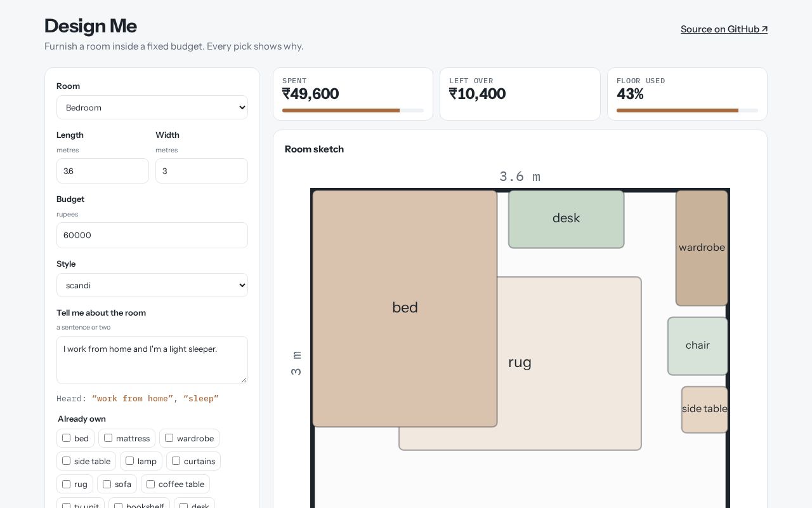
Task: Select the bed block in room sketch
Action: coord(405,309)
